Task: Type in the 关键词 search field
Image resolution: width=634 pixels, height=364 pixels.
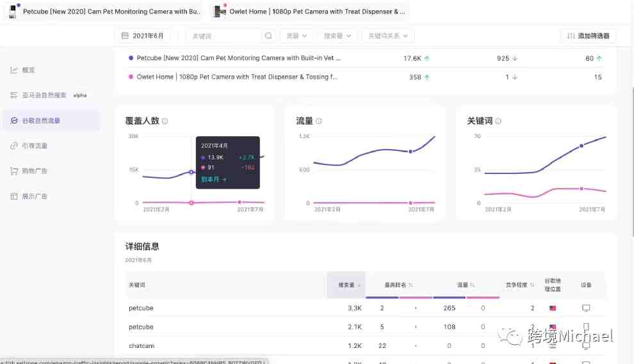Action: click(x=225, y=36)
